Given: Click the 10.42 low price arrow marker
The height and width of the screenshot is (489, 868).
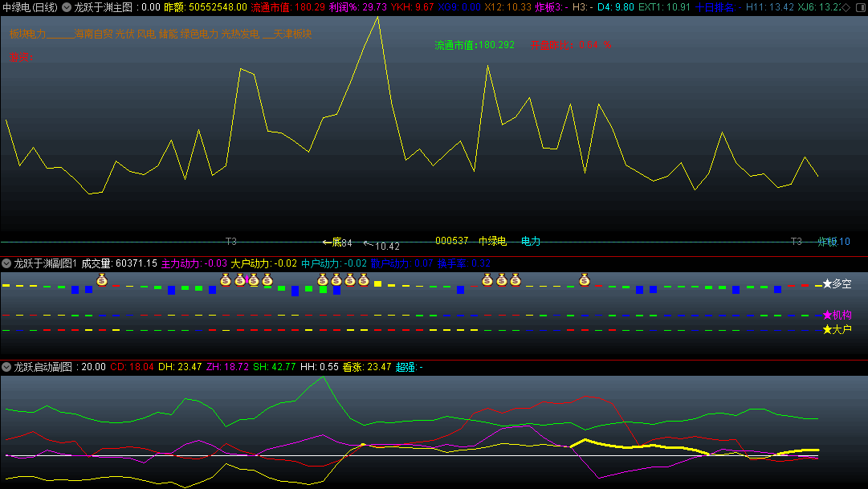Looking at the screenshot, I should point(381,246).
